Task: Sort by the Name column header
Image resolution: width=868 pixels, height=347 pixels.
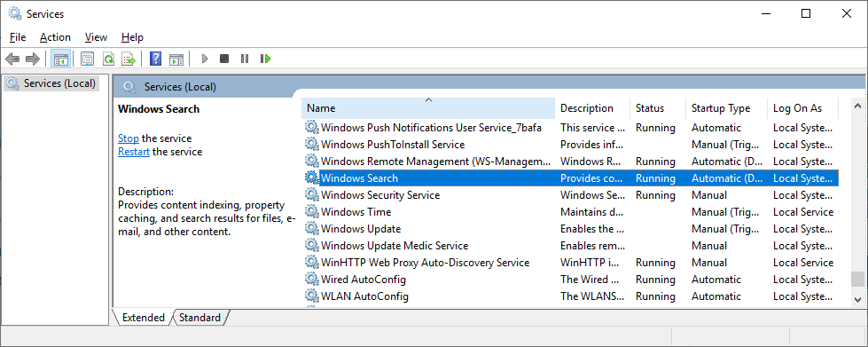Action: 428,108
